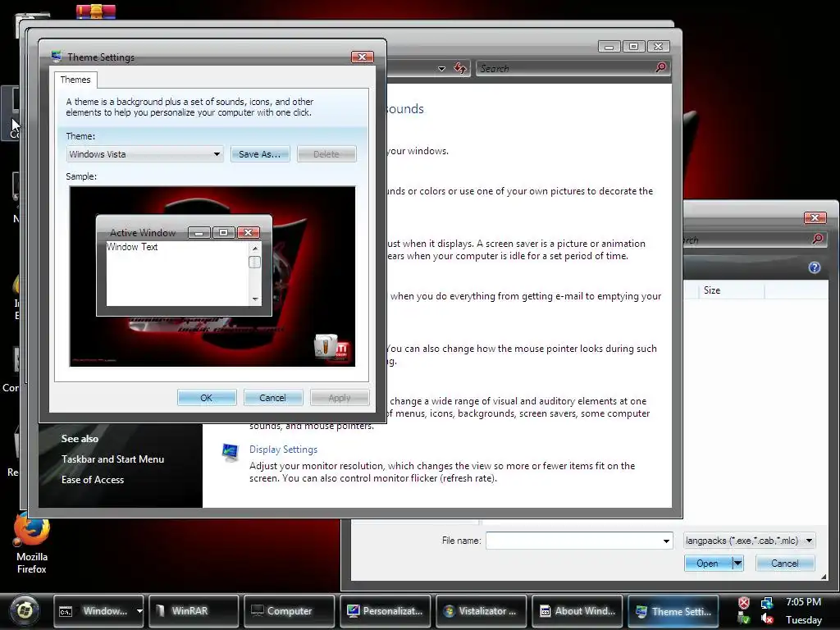Click the network tray icon
The height and width of the screenshot is (630, 840).
pyautogui.click(x=767, y=603)
